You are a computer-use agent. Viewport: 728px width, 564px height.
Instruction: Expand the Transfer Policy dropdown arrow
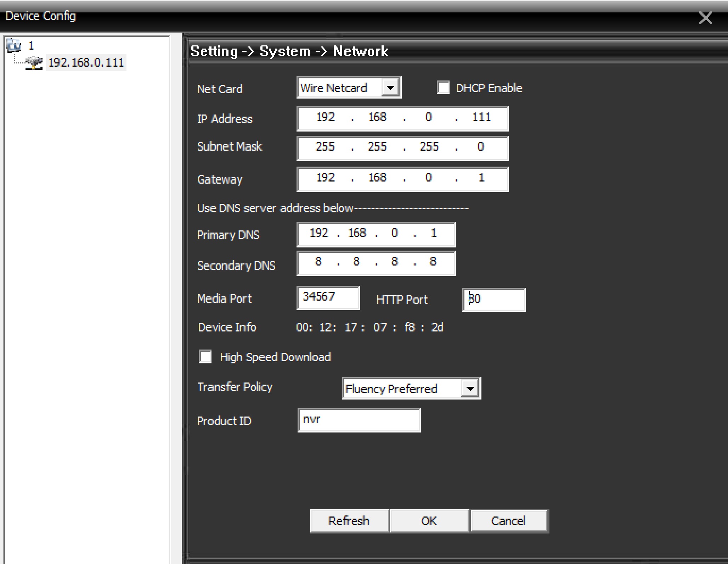pos(470,389)
